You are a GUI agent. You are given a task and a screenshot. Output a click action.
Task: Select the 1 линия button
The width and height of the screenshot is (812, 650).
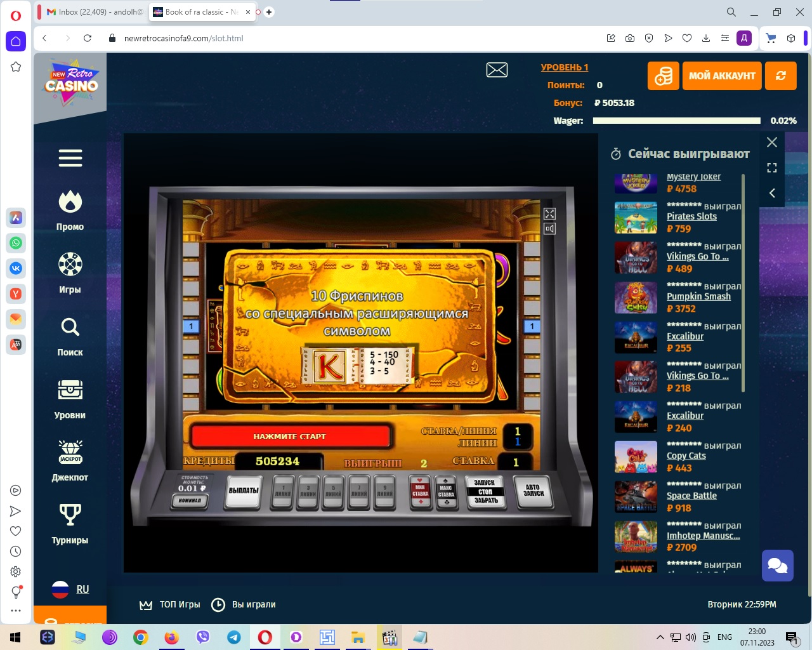pyautogui.click(x=283, y=493)
